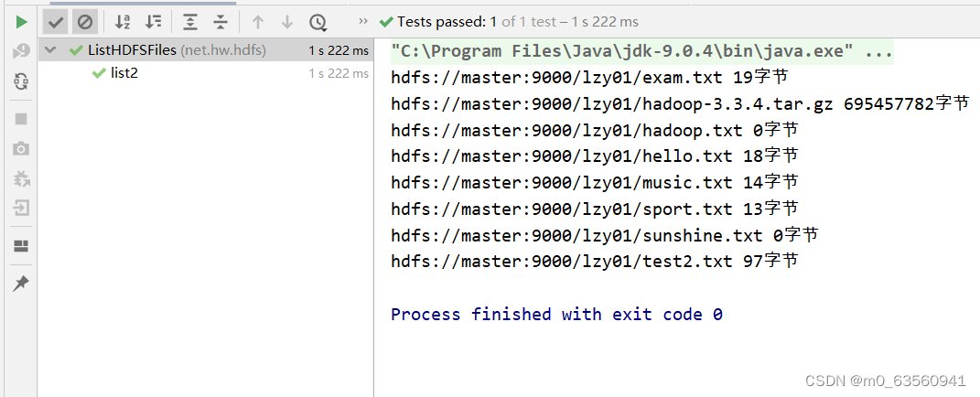The height and width of the screenshot is (397, 980).
Task: Click the rerun failed tests icon
Action: [21, 51]
